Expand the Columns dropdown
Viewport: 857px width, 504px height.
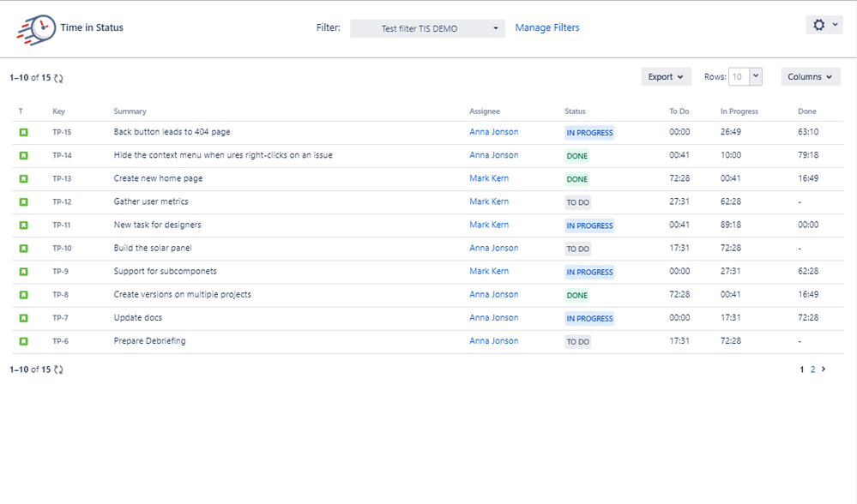point(810,77)
